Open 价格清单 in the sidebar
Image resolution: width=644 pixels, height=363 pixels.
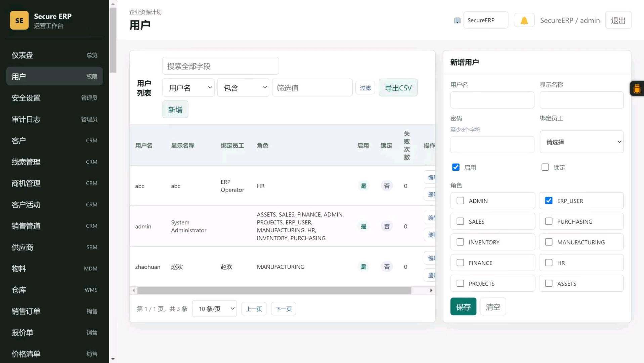click(54, 354)
